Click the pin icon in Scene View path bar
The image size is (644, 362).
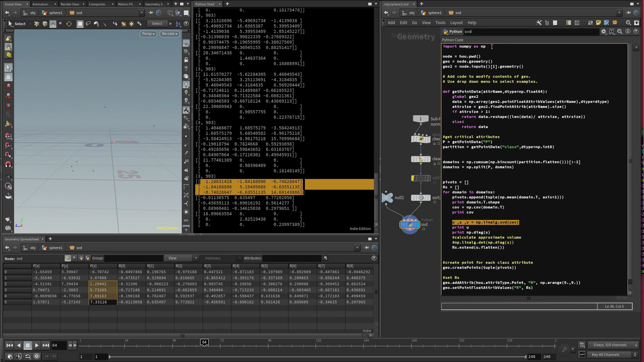coord(151,13)
